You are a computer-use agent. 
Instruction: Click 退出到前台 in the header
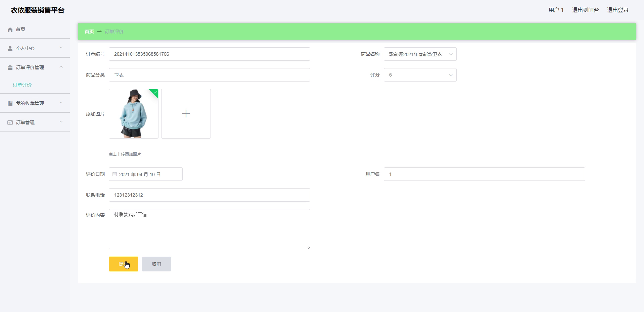(585, 10)
